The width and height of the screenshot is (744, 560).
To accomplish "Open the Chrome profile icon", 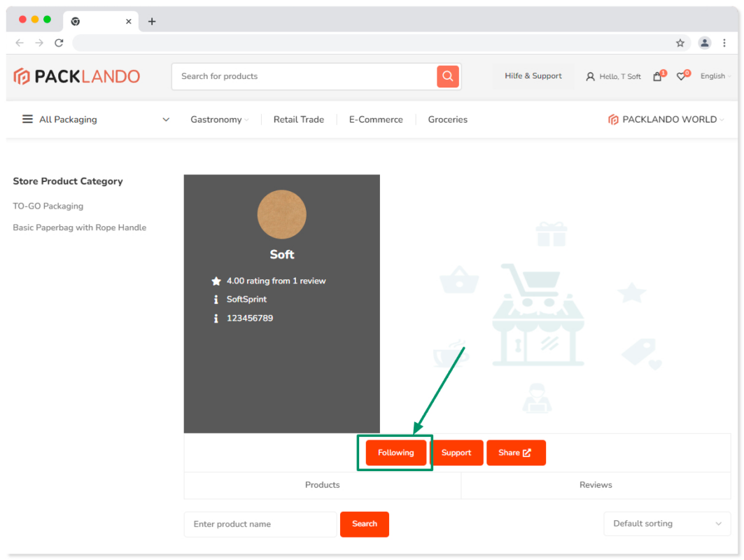I will pos(705,43).
